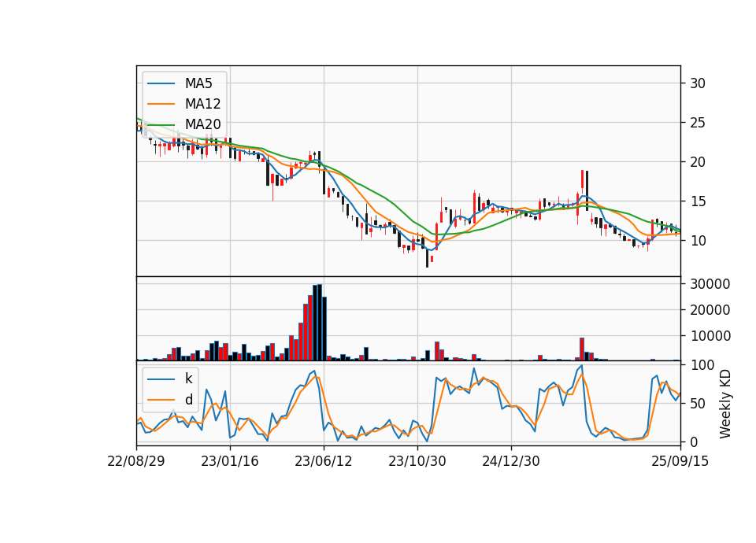Click the KD axis value 100
This screenshot has height=543, width=756.
tap(702, 365)
